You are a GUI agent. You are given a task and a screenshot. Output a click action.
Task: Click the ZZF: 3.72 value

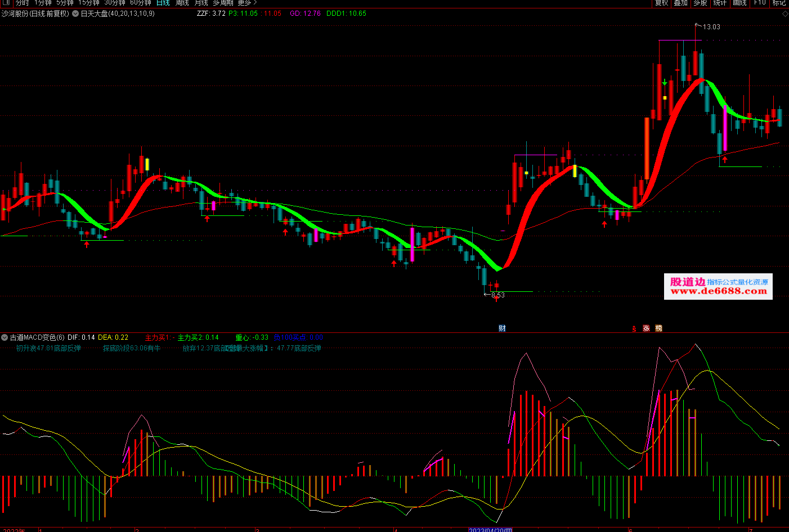(x=211, y=13)
